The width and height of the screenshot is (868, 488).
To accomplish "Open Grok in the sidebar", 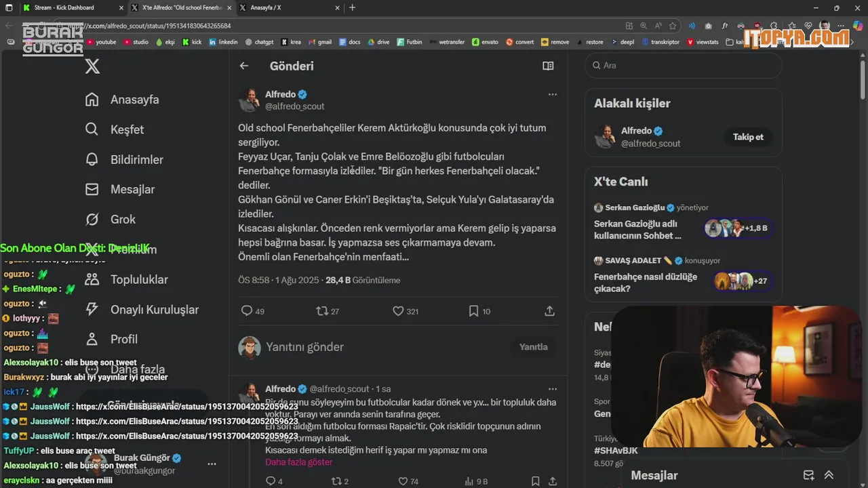I will pyautogui.click(x=110, y=219).
